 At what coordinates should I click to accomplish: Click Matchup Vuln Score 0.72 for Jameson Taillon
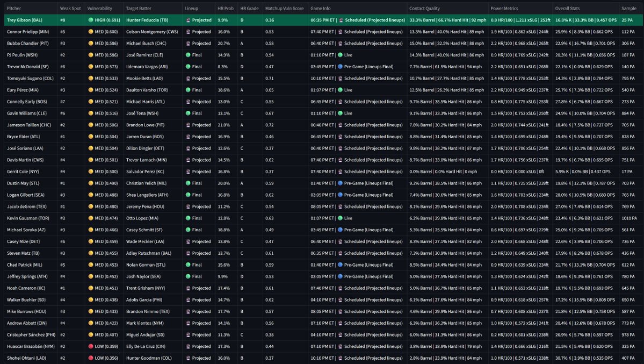[x=270, y=125]
